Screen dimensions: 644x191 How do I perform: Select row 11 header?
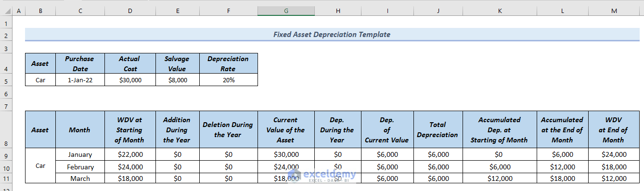point(6,178)
